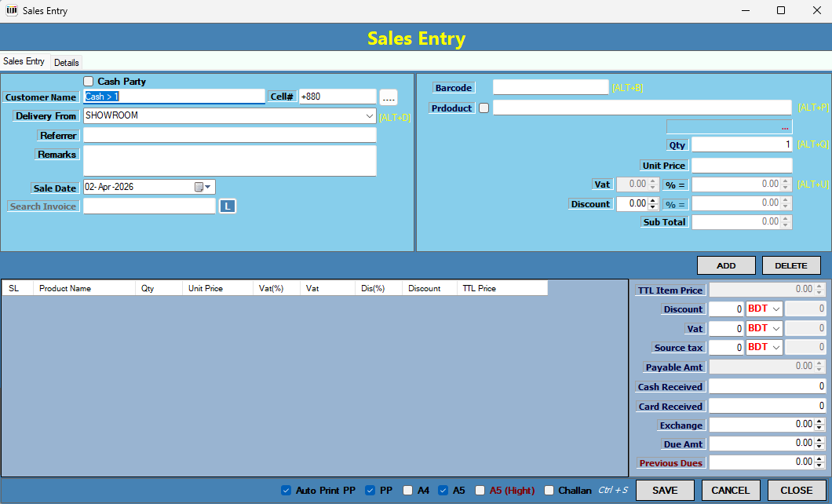Check the Challan option
This screenshot has height=504, width=832.
[x=549, y=491]
